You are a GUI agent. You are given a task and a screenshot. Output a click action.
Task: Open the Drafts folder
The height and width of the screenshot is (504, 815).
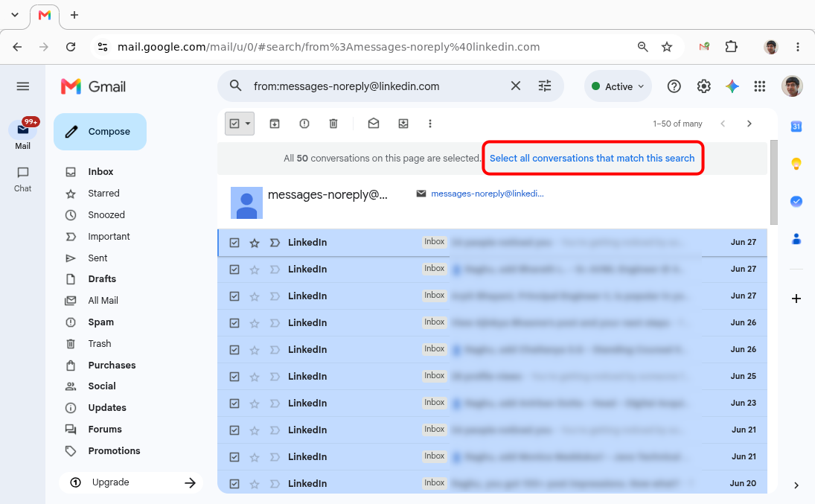pyautogui.click(x=102, y=278)
